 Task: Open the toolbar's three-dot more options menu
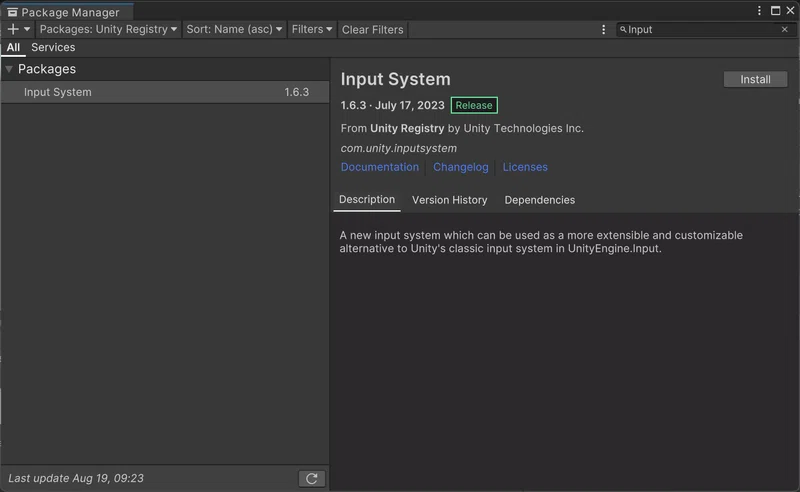604,30
